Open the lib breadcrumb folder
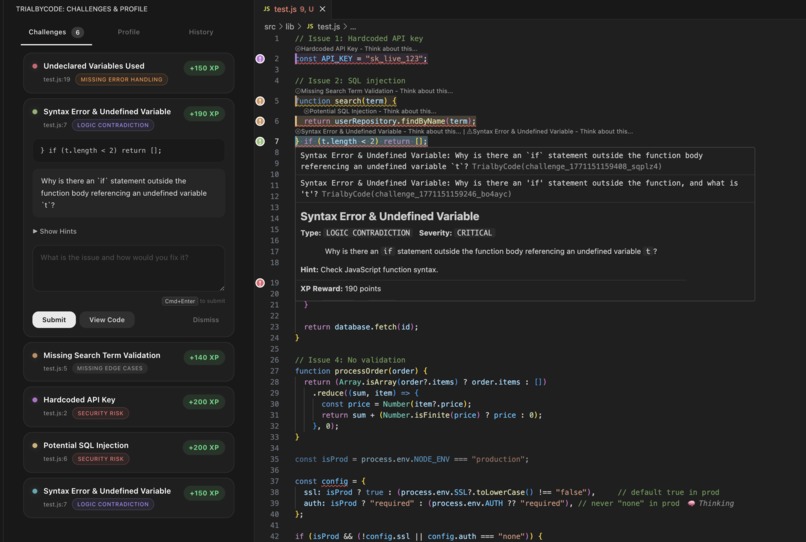 [290, 26]
